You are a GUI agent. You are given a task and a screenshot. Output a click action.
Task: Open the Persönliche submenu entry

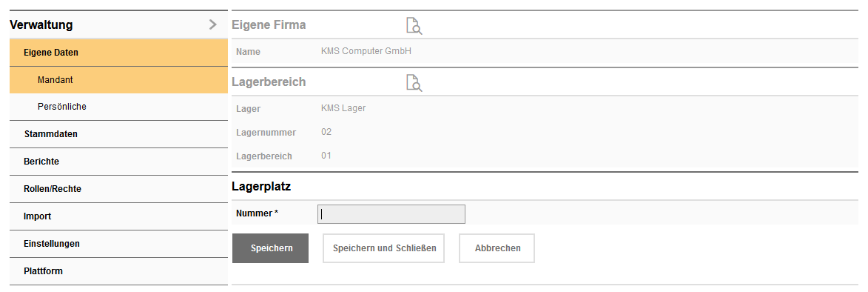[x=118, y=107]
